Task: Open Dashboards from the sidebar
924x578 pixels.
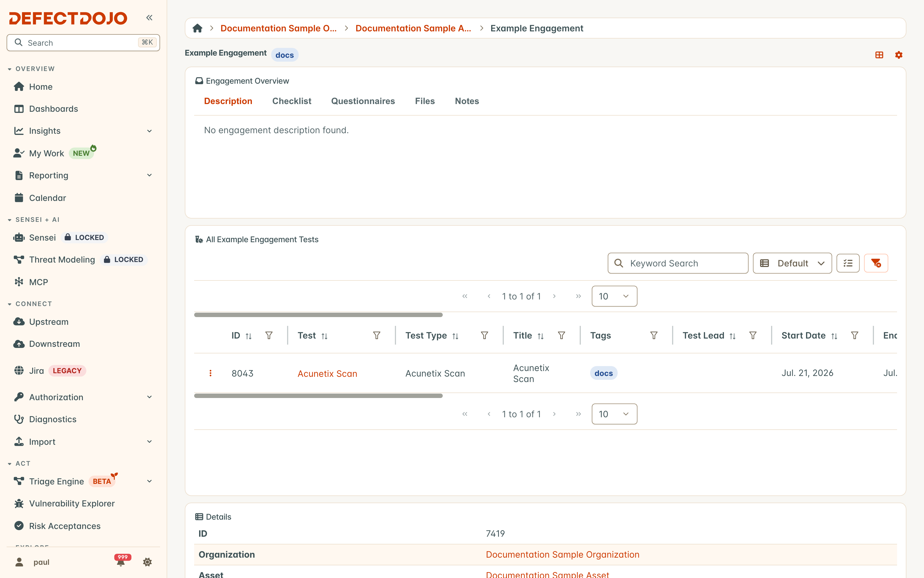Action: tap(53, 109)
